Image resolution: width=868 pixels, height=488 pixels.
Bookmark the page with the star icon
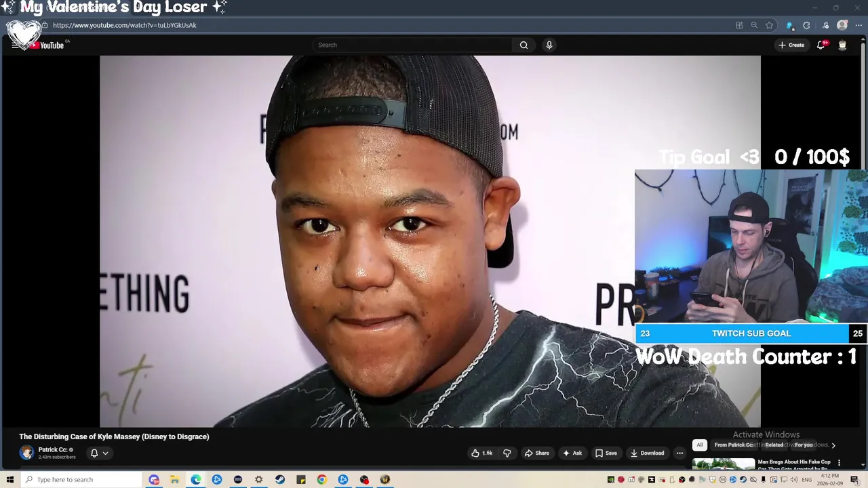[769, 25]
